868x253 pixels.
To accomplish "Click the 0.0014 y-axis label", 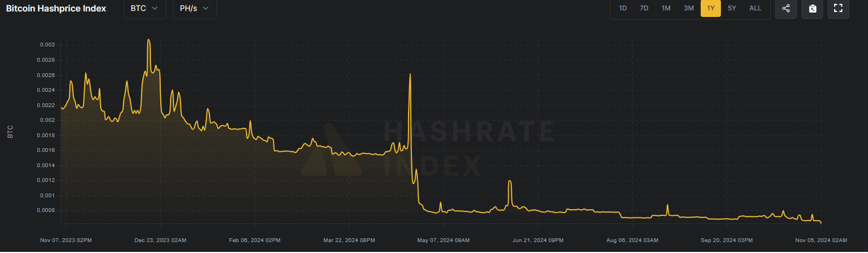I will [x=46, y=166].
